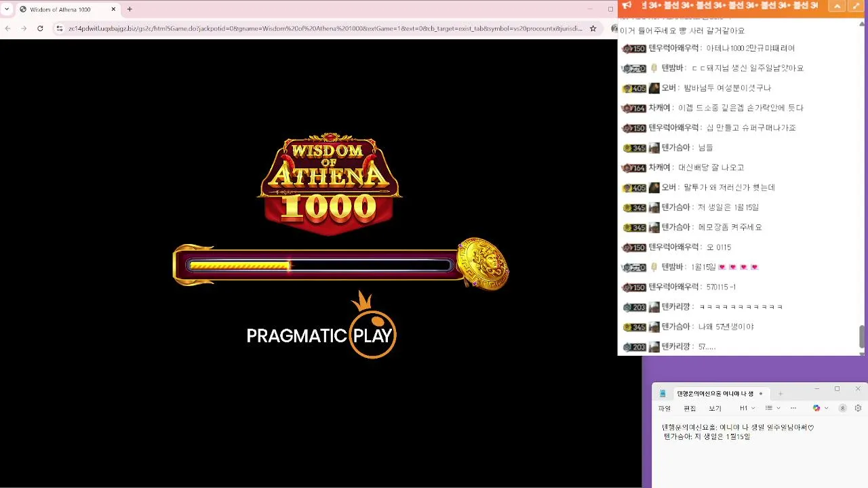Bookmark this page with the star icon
The width and height of the screenshot is (868, 488).
[593, 28]
